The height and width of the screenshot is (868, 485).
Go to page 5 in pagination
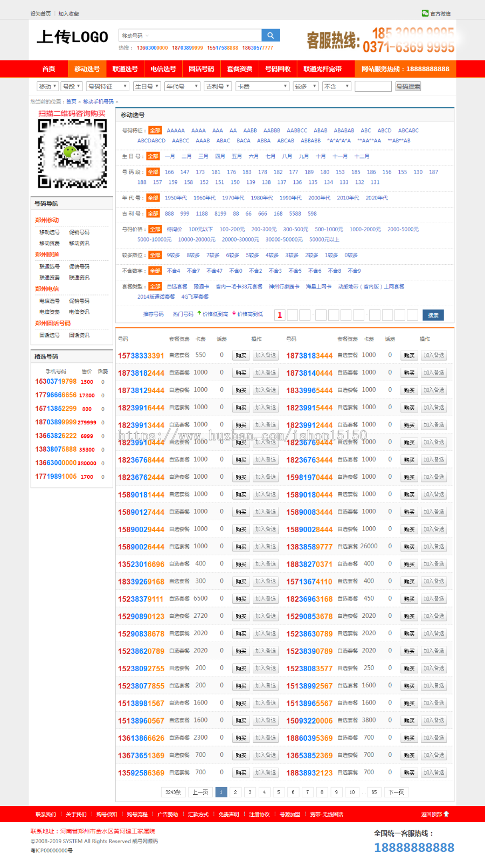[x=279, y=792]
